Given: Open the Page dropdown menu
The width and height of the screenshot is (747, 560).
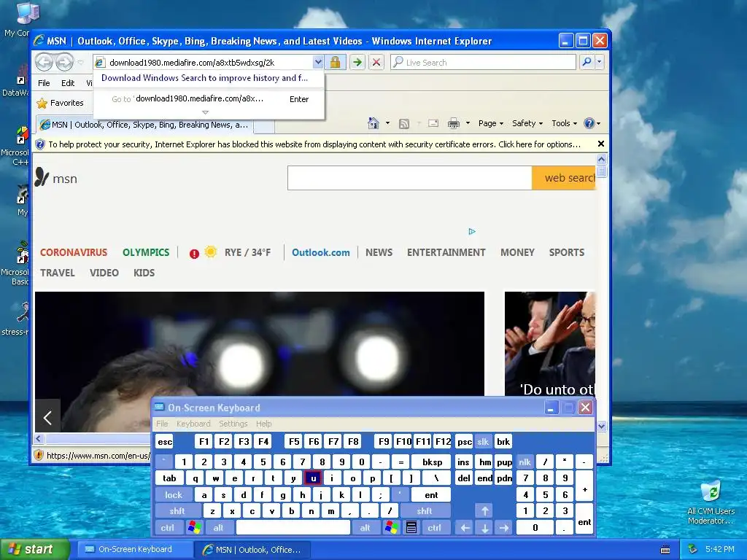Looking at the screenshot, I should [491, 123].
